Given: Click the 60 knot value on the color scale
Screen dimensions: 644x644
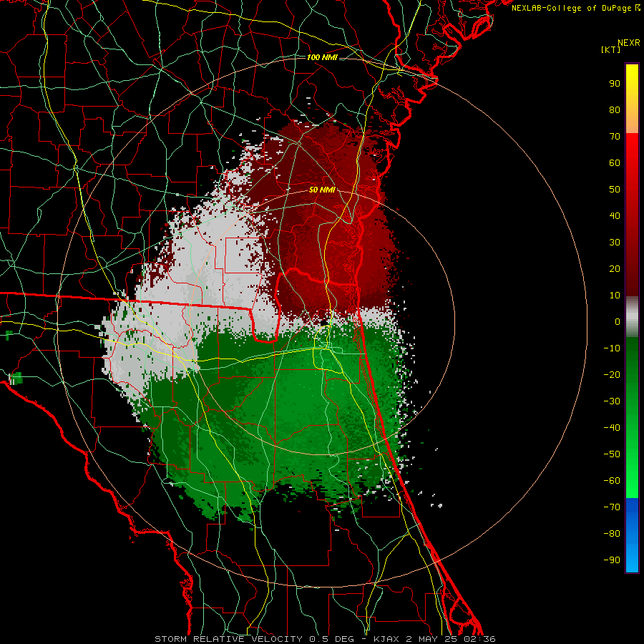Looking at the screenshot, I should click(615, 163).
